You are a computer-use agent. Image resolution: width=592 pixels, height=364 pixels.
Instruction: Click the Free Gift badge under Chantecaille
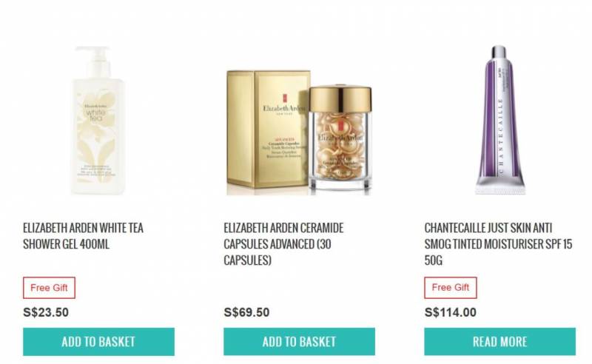[x=451, y=288]
